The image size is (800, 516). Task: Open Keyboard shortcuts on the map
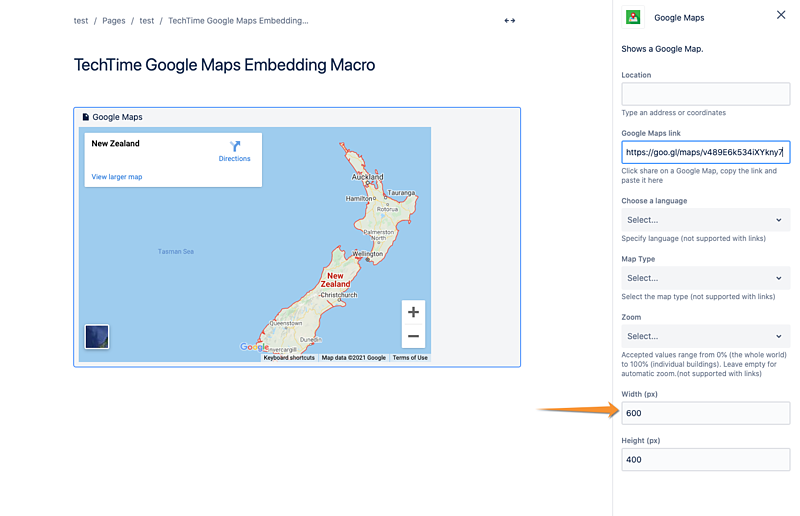point(289,358)
